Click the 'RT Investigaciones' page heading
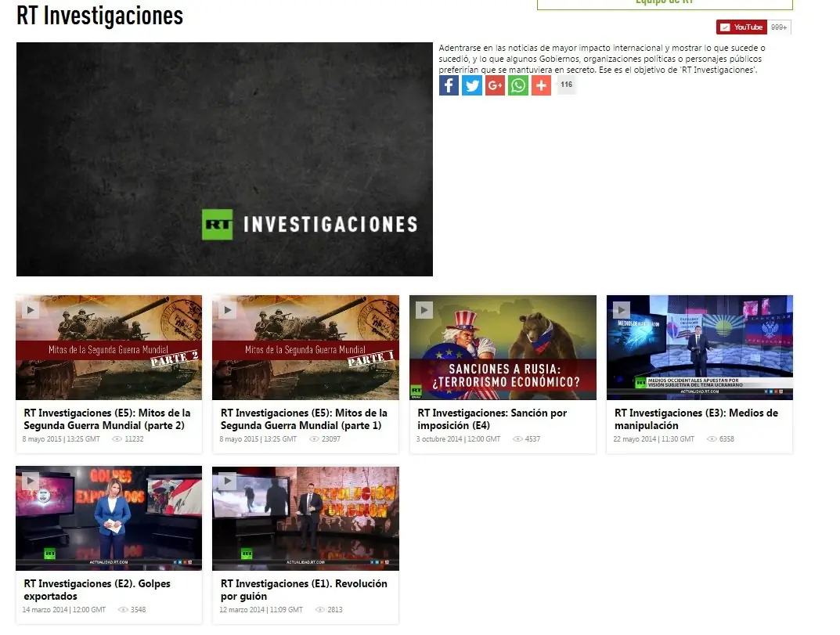 99,16
